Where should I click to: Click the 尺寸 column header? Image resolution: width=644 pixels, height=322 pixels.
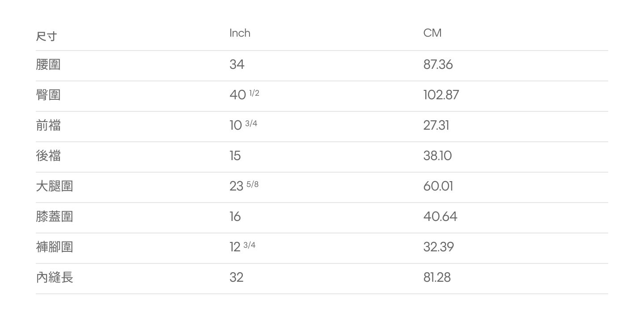pyautogui.click(x=47, y=36)
